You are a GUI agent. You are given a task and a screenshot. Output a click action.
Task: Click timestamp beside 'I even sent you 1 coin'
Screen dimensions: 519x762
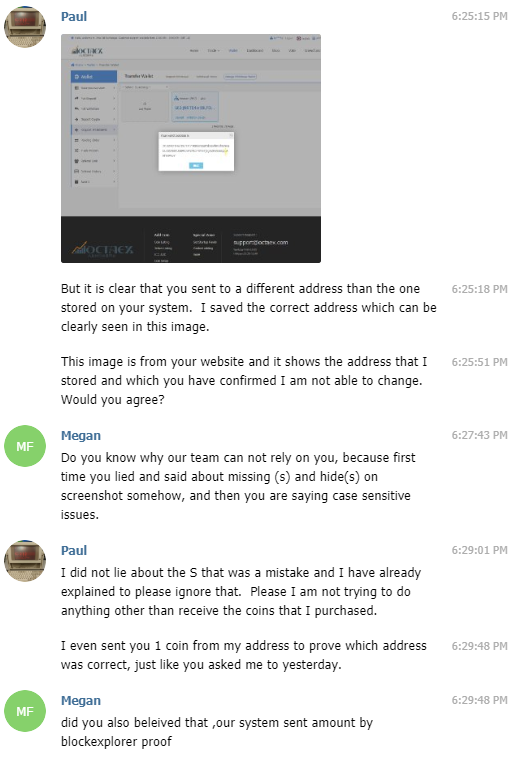[479, 646]
